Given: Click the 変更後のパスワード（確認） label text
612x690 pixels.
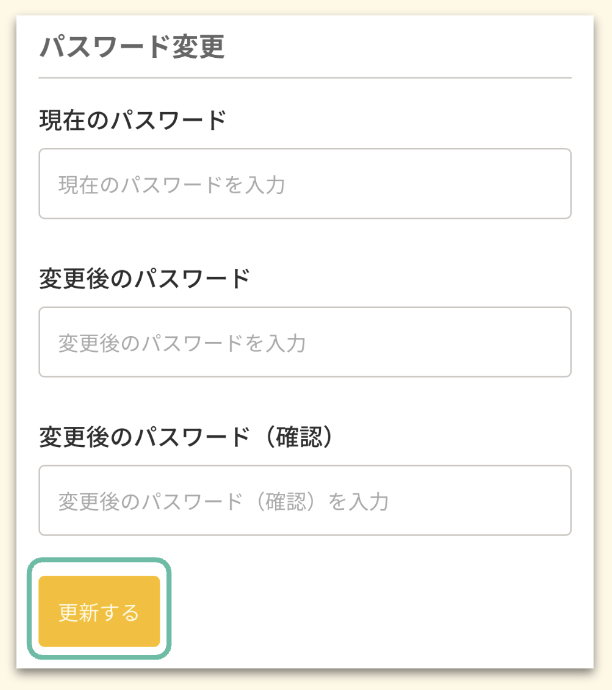Looking at the screenshot, I should (x=185, y=436).
